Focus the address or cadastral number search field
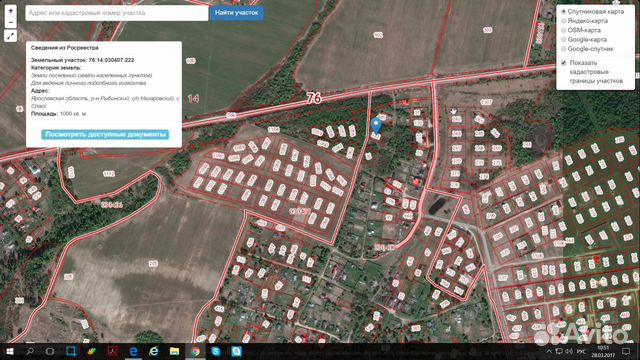The image size is (640, 360). (x=117, y=13)
